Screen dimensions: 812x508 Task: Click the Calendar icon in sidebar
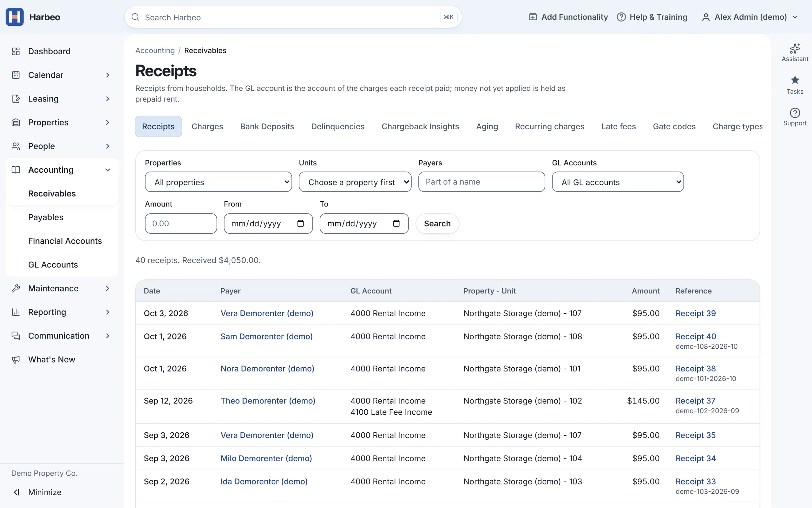[x=16, y=75]
